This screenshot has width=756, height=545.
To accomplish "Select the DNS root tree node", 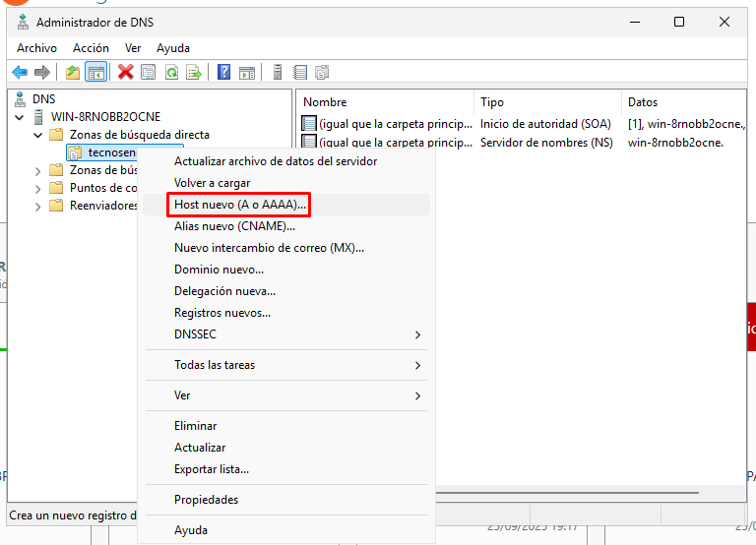I will (x=43, y=99).
